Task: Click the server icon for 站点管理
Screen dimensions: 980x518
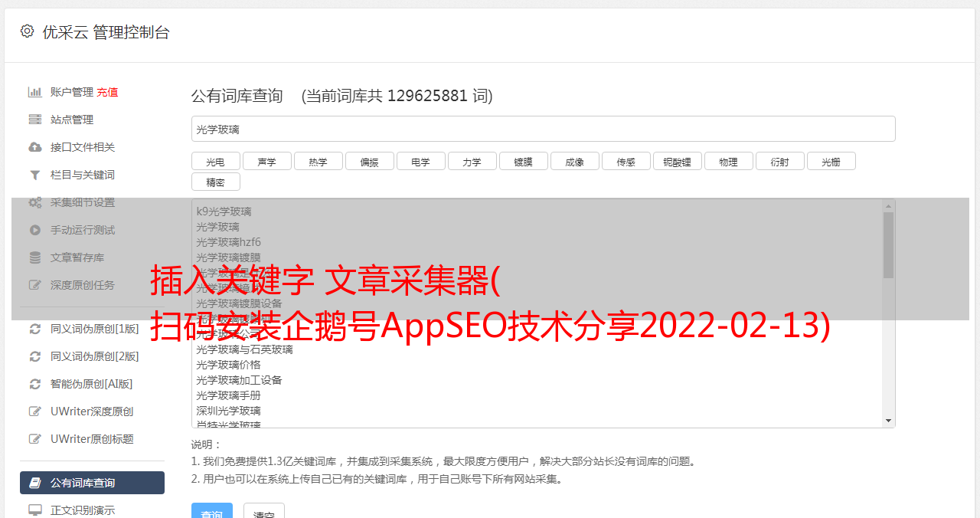Action: 35,120
